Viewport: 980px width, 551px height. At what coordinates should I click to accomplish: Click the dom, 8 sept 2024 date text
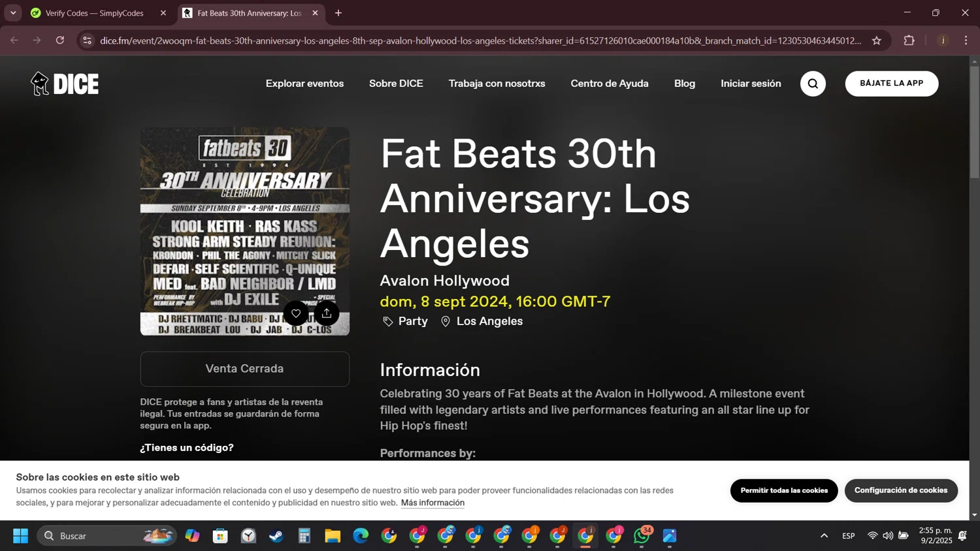[x=495, y=302]
